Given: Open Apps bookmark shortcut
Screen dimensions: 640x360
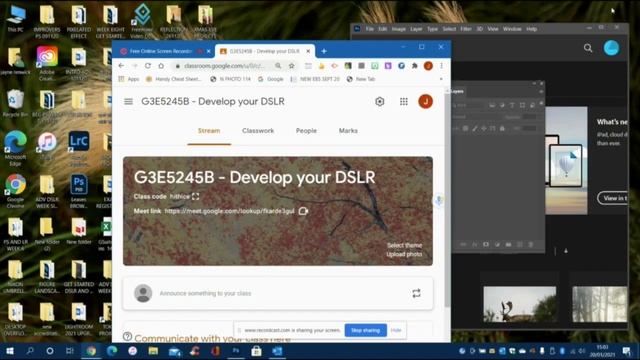Looking at the screenshot, I should (129, 79).
